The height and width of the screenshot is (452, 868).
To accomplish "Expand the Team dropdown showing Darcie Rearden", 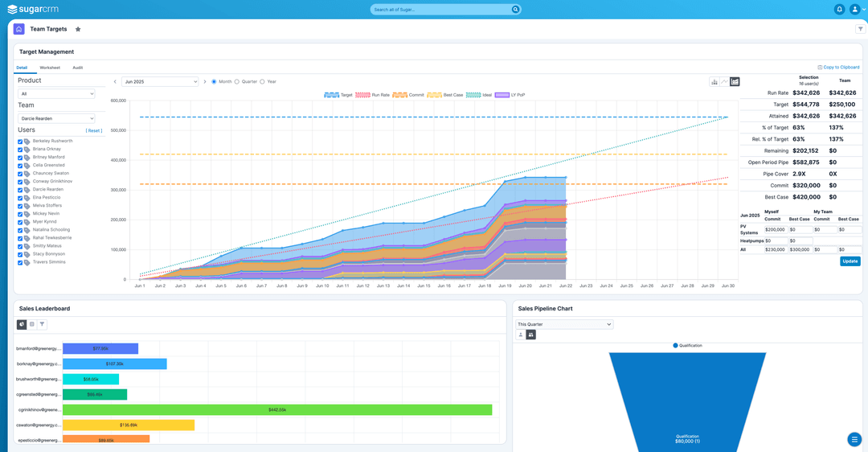I will pos(56,118).
